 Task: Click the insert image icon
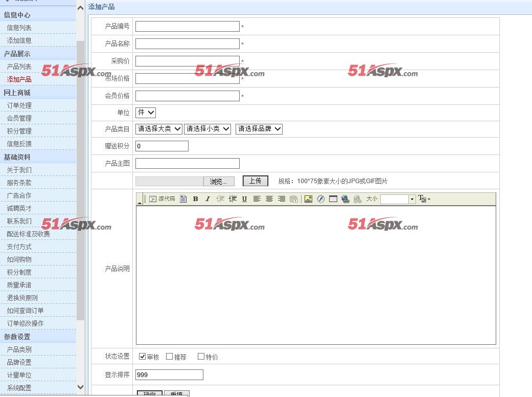308,199
